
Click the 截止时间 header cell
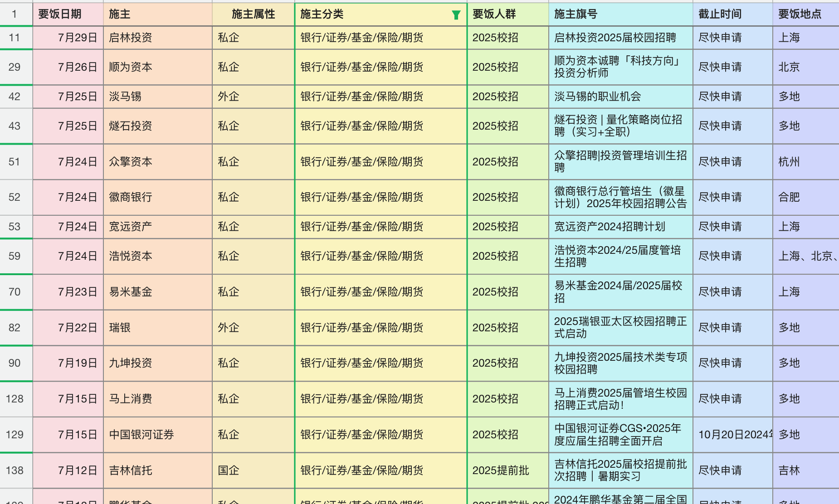[732, 15]
